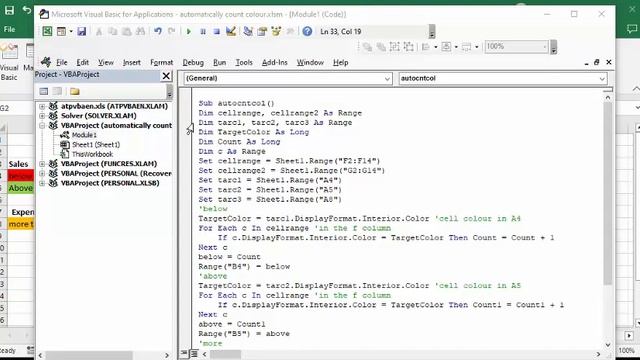This screenshot has height=360, width=640.
Task: Run the macro with the green play icon
Action: pyautogui.click(x=189, y=31)
